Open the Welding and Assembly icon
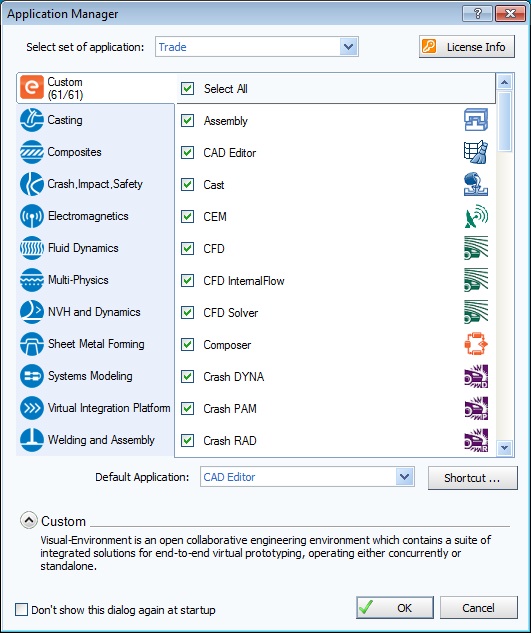Image resolution: width=531 pixels, height=633 pixels. [x=32, y=440]
